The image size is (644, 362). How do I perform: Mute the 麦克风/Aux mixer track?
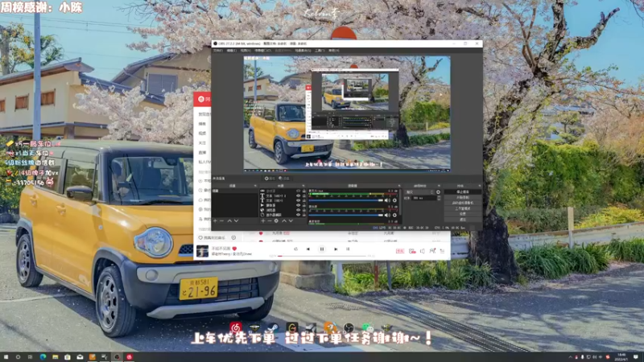[386, 200]
